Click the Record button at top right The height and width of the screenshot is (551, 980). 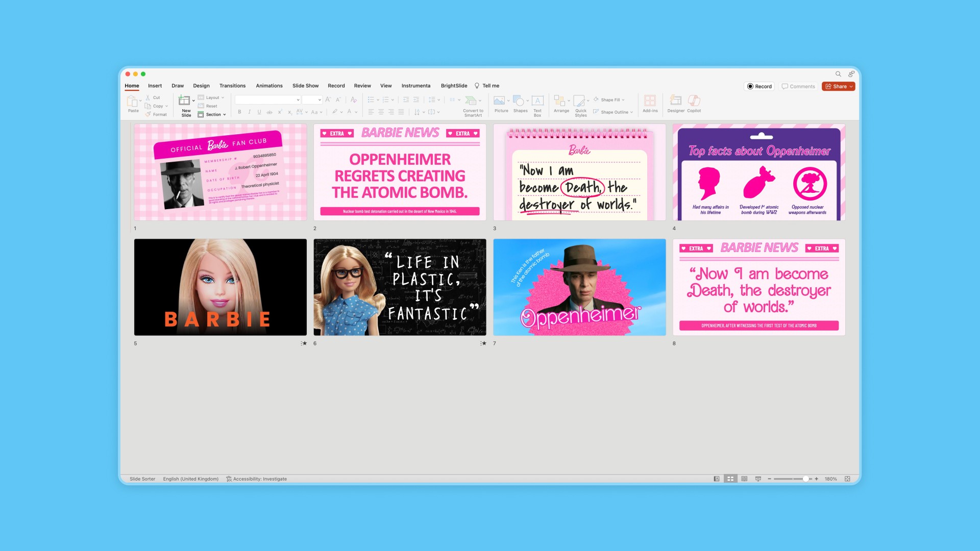(x=759, y=87)
